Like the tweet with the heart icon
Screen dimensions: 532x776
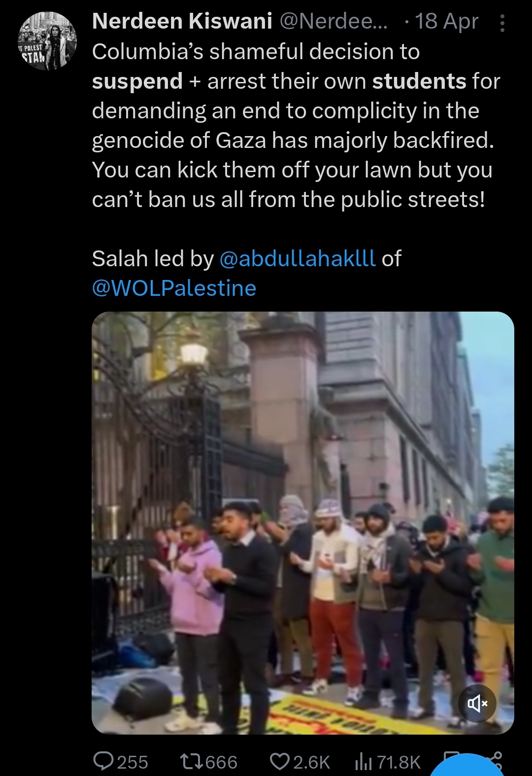pos(280,762)
